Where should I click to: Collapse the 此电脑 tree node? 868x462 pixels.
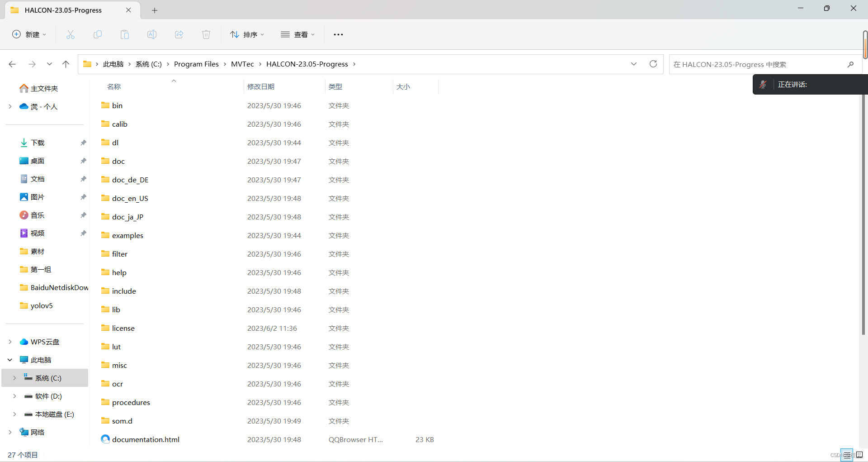(x=10, y=360)
